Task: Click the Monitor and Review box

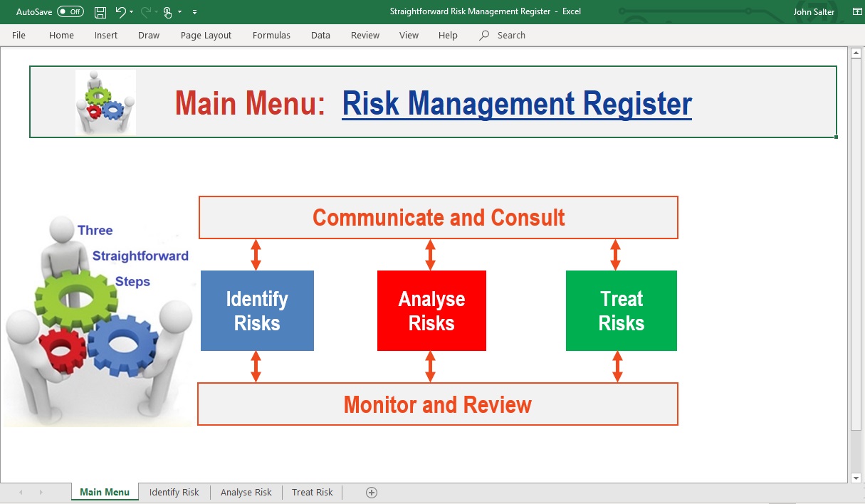Action: tap(438, 404)
